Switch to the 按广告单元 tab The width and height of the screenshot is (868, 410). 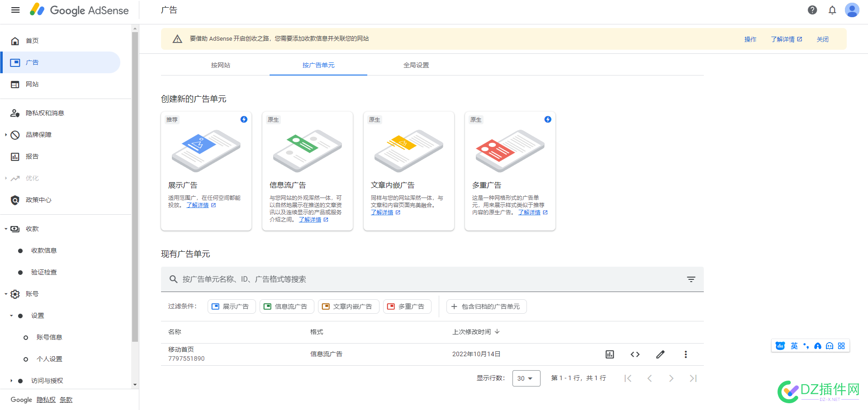click(x=318, y=65)
